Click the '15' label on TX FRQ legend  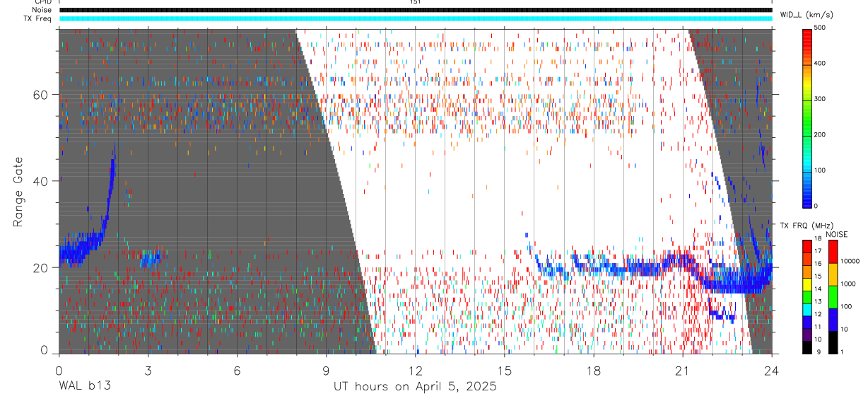(819, 277)
